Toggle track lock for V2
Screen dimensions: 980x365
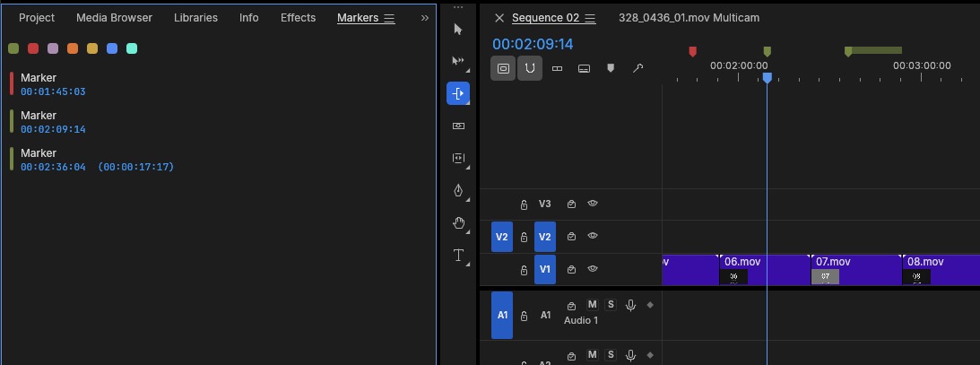coord(525,237)
